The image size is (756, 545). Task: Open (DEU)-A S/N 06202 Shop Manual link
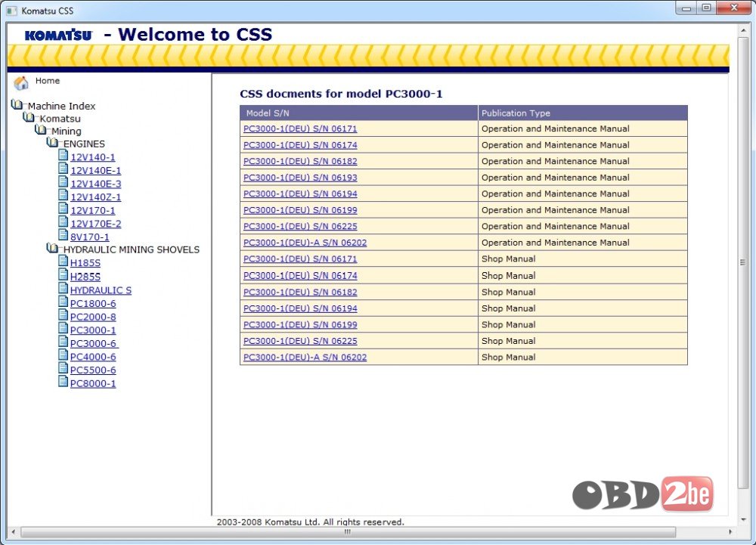[305, 358]
